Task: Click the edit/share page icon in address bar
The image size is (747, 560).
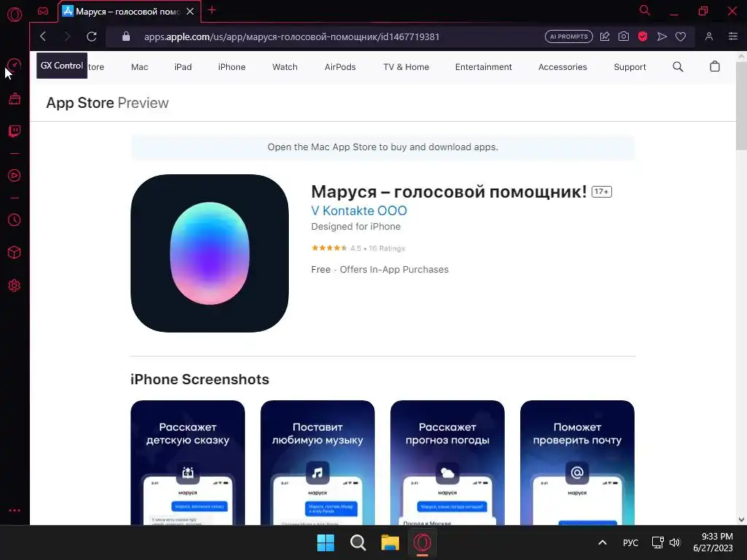Action: click(605, 36)
